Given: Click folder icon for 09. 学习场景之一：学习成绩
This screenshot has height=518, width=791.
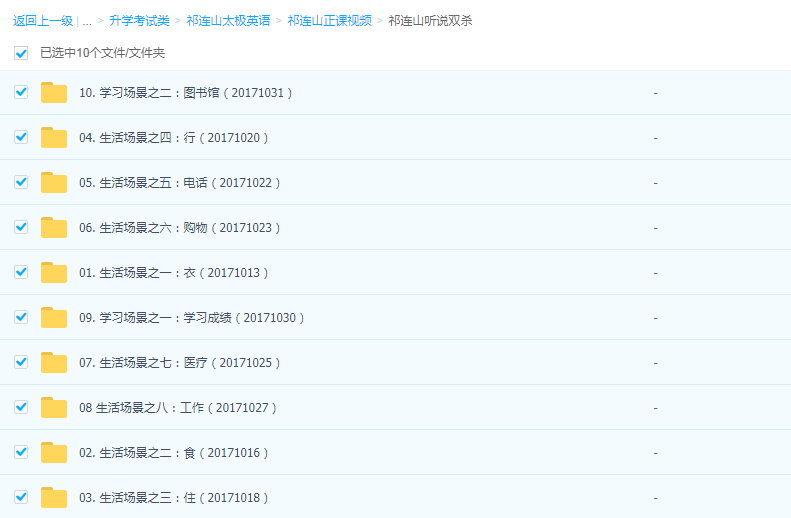Looking at the screenshot, I should [x=54, y=318].
